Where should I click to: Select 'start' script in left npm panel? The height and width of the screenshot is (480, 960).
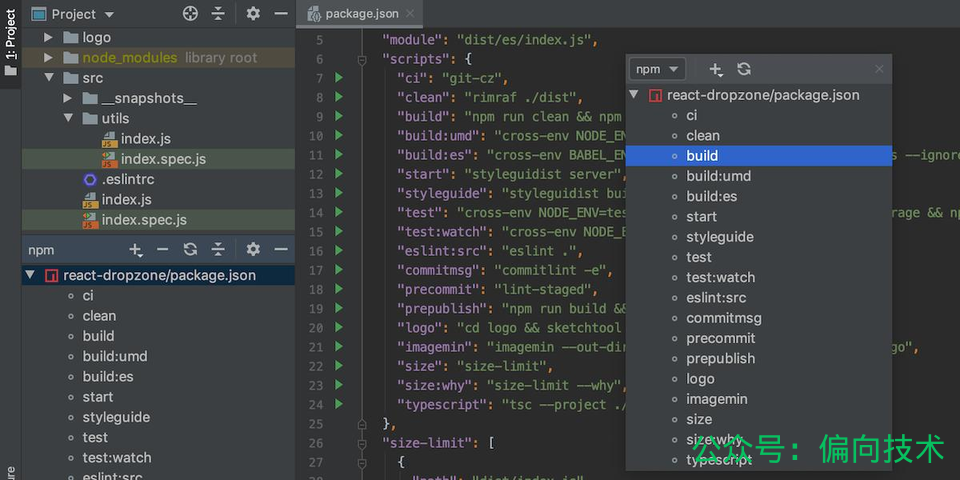point(98,397)
